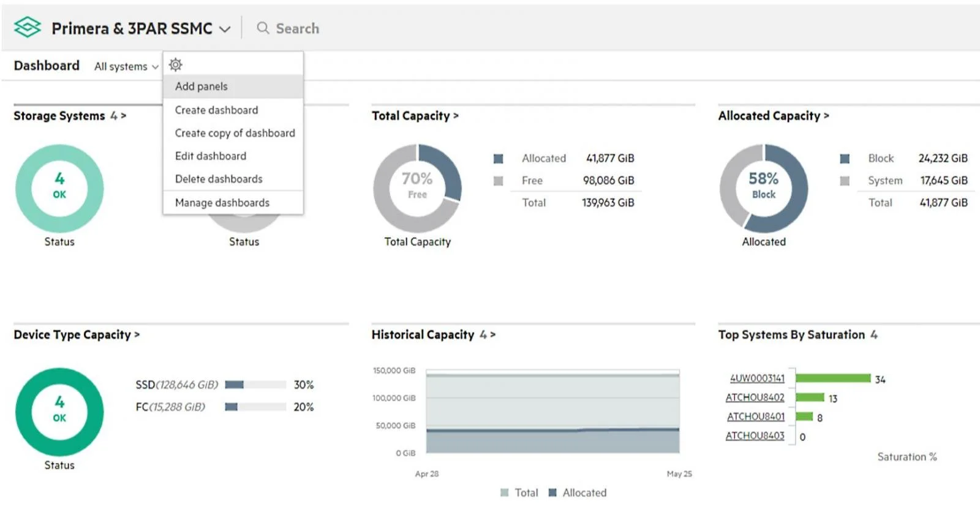Open system 4UW0003141 link
Screen dimensions: 980x509
pyautogui.click(x=757, y=379)
